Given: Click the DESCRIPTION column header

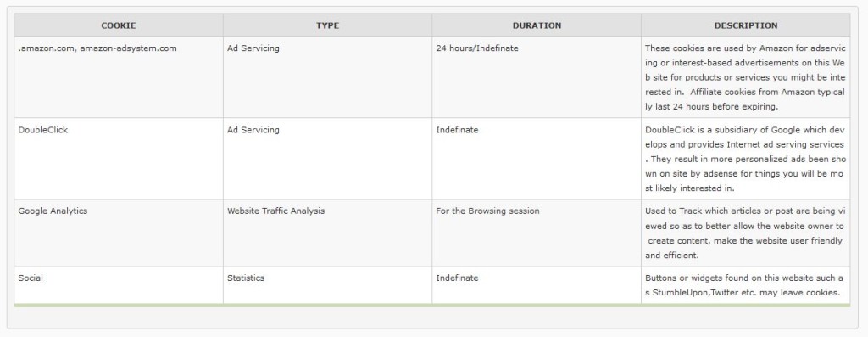Looking at the screenshot, I should [x=746, y=25].
